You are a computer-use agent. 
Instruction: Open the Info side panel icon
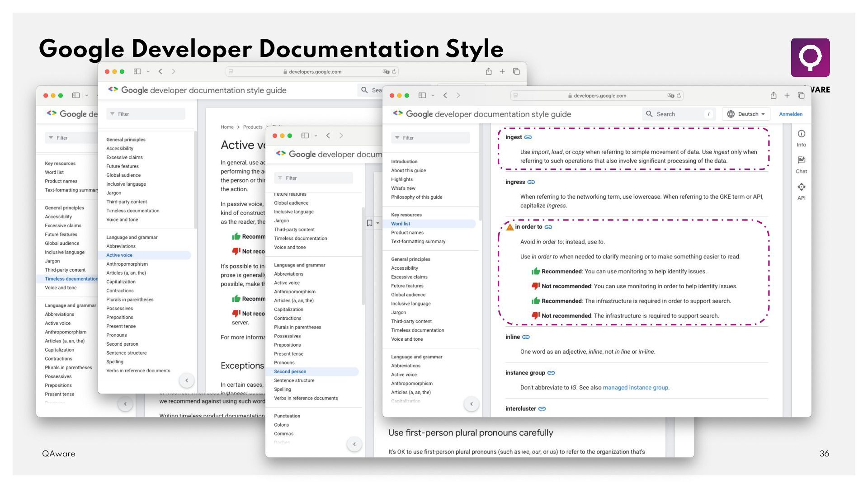[801, 134]
